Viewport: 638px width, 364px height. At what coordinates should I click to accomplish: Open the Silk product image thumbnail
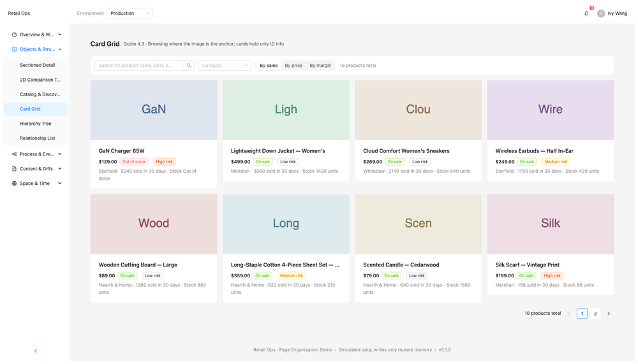(551, 224)
